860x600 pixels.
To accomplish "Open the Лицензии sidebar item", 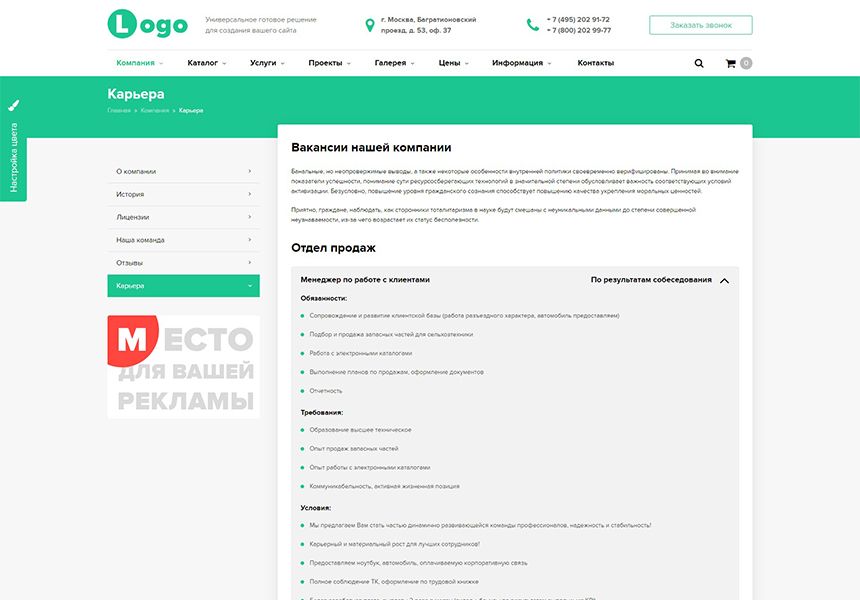I will 183,217.
